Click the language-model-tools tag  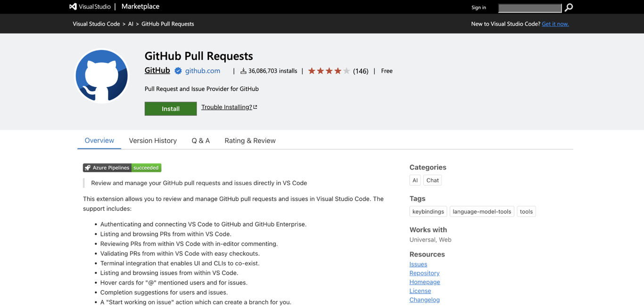(x=482, y=211)
